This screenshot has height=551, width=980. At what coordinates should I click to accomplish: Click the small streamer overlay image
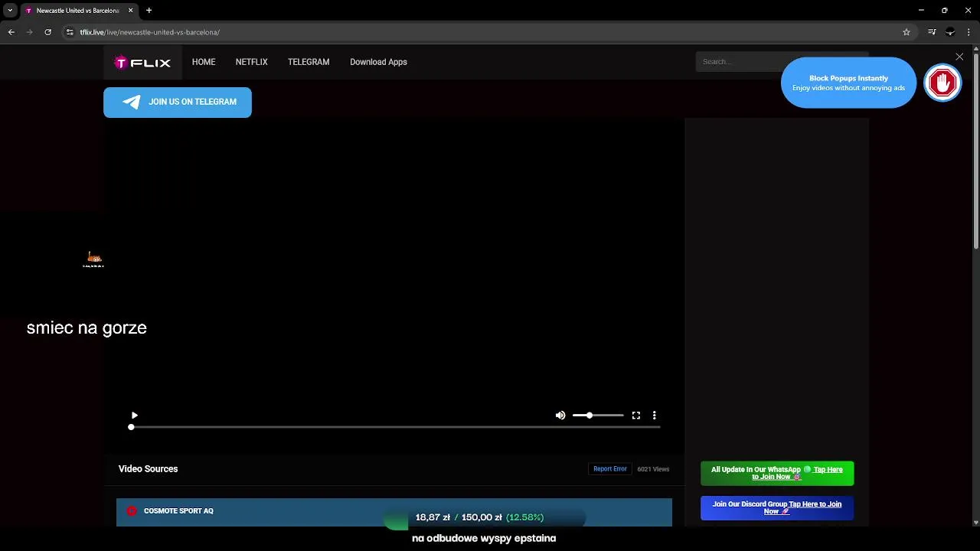click(x=93, y=259)
